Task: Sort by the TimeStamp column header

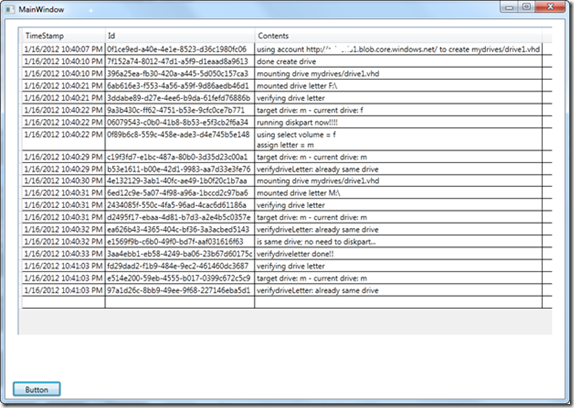Action: pos(63,36)
